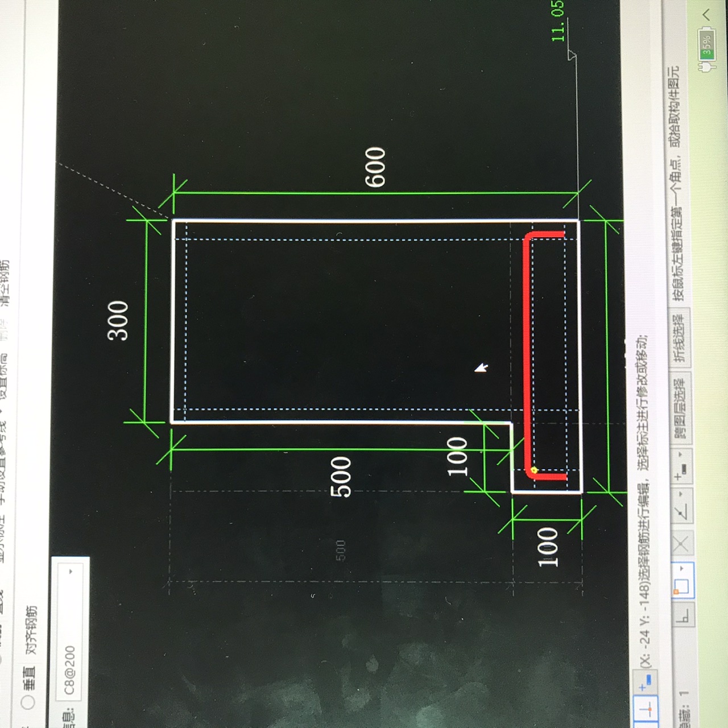Select the 垂直 radio button
This screenshot has height=728, width=728.
point(28,704)
